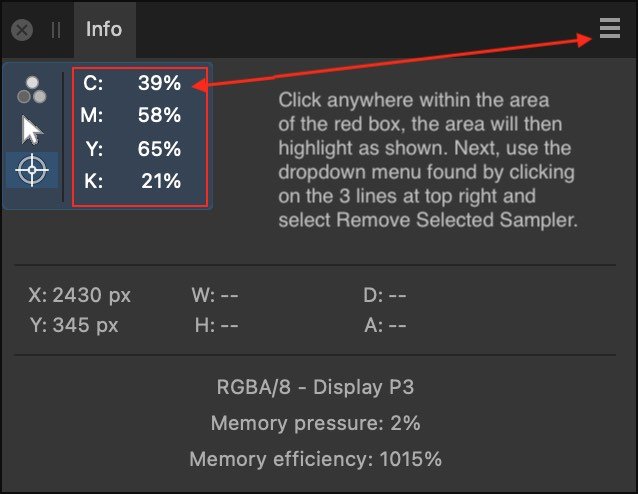Close the Info panel
The height and width of the screenshot is (494, 638).
pos(22,30)
